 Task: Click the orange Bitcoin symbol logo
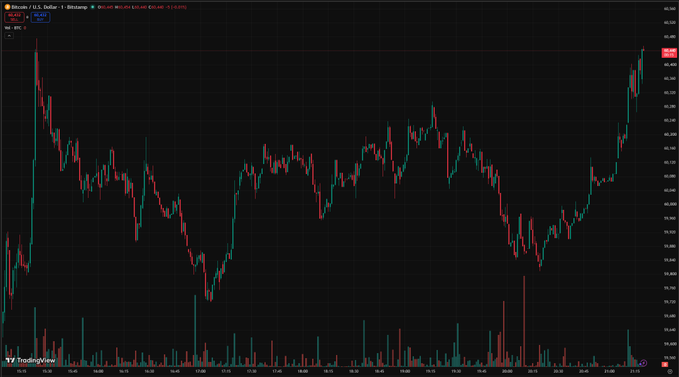(7, 7)
